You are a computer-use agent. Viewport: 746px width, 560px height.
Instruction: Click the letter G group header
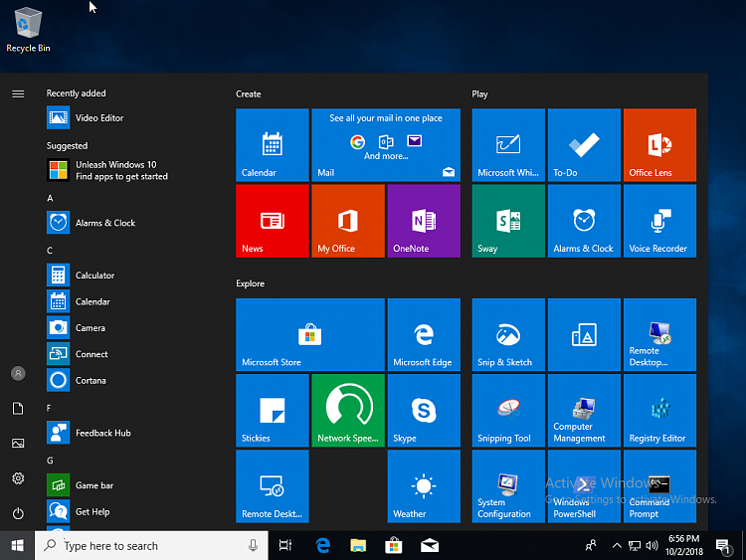coord(50,461)
